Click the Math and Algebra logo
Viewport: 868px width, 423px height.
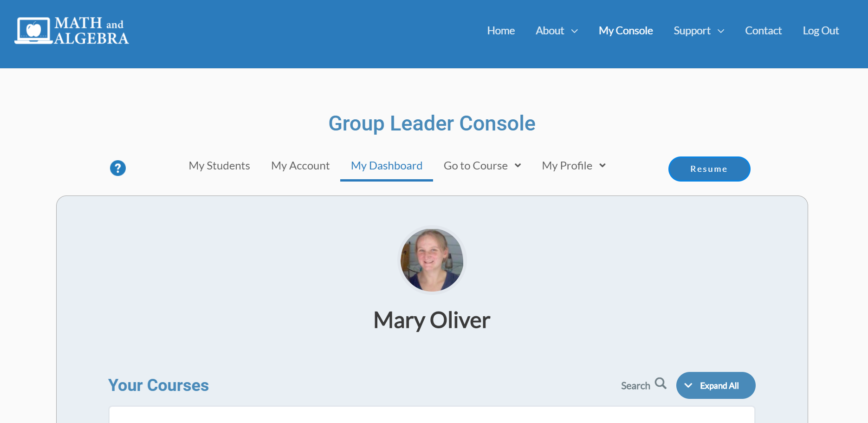point(72,31)
